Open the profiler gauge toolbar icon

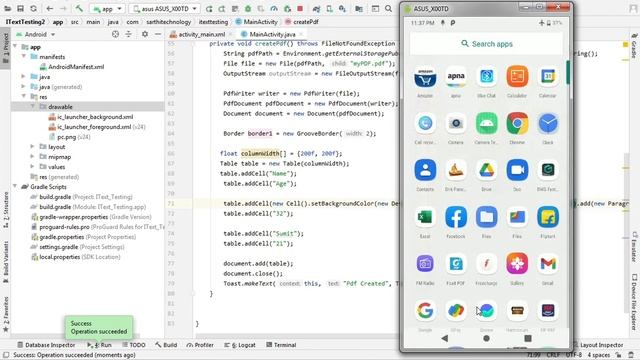(x=274, y=9)
